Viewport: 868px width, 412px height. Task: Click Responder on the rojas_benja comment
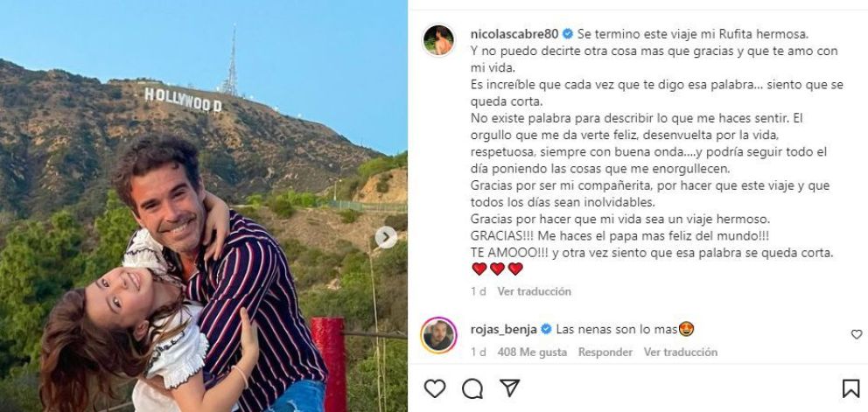605,353
